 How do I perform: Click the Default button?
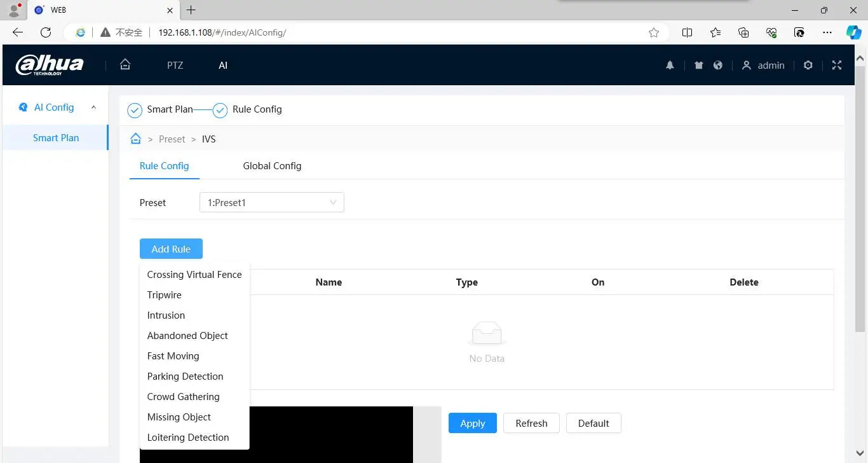pos(593,423)
